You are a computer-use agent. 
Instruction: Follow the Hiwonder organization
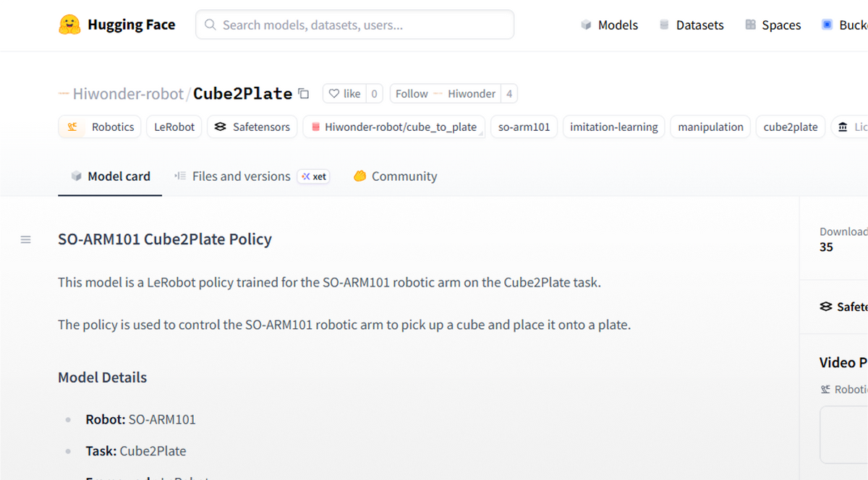tap(446, 94)
